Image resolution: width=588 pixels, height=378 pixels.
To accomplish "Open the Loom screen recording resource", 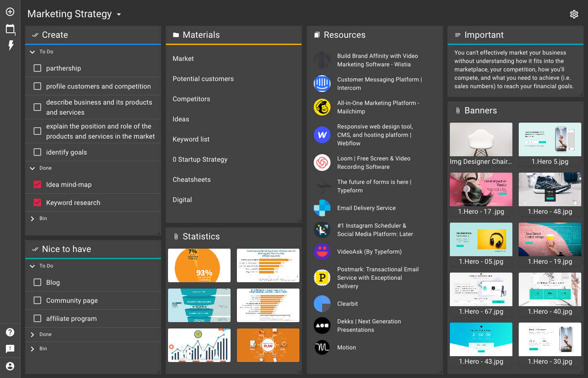I will [374, 163].
